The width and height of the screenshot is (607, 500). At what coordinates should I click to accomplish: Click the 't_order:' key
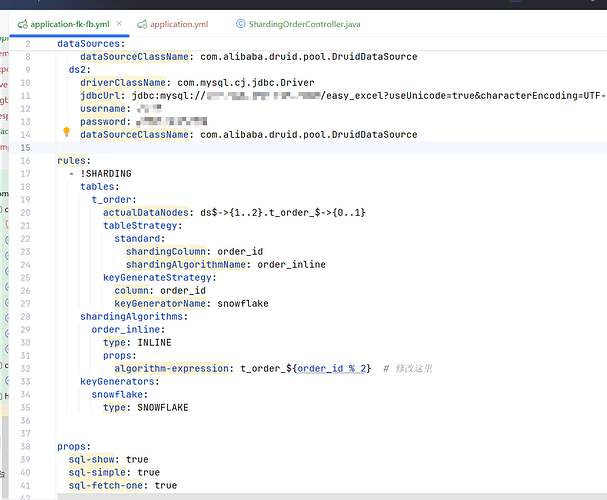pyautogui.click(x=114, y=200)
